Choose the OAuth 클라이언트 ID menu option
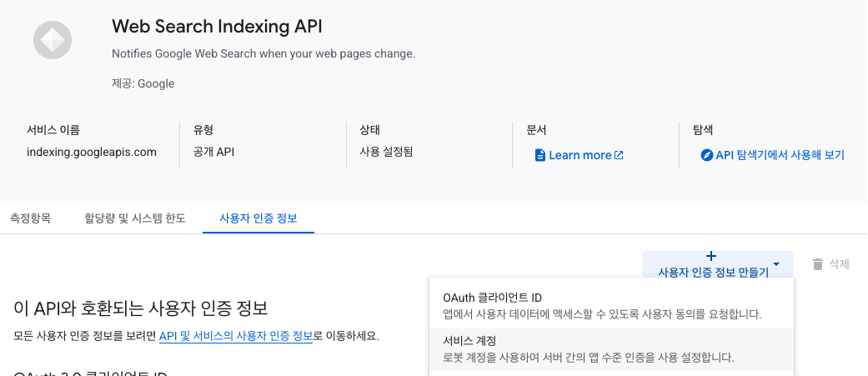 tap(611, 306)
